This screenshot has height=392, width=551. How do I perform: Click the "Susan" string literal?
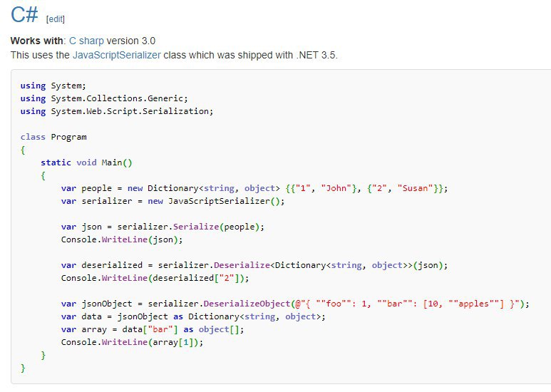click(x=415, y=188)
